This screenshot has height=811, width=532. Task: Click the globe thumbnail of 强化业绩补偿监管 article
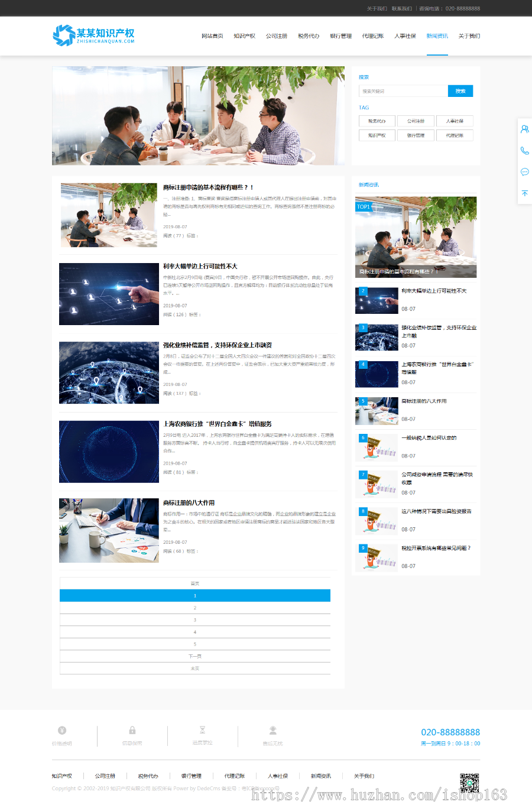tap(109, 372)
